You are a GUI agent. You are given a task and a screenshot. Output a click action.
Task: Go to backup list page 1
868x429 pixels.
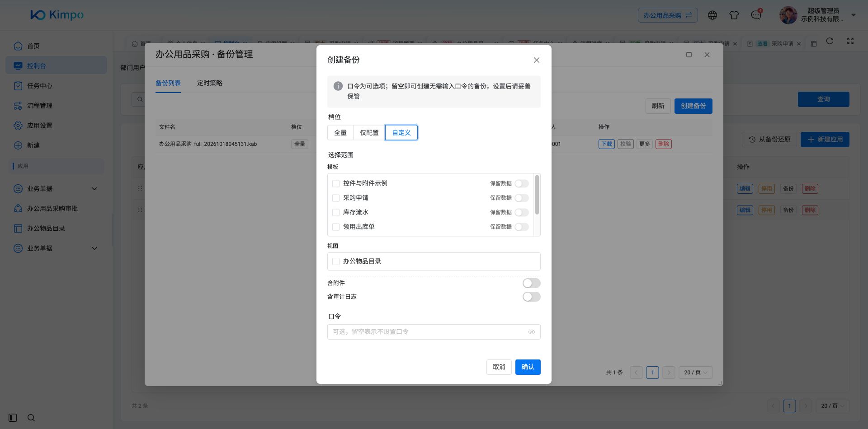(652, 373)
